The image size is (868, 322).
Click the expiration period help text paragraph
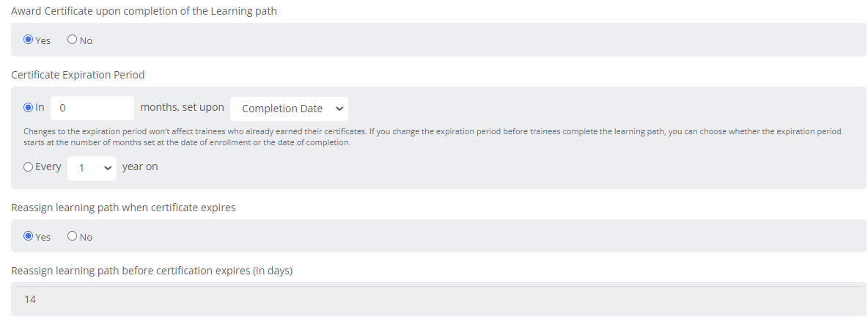pyautogui.click(x=433, y=137)
